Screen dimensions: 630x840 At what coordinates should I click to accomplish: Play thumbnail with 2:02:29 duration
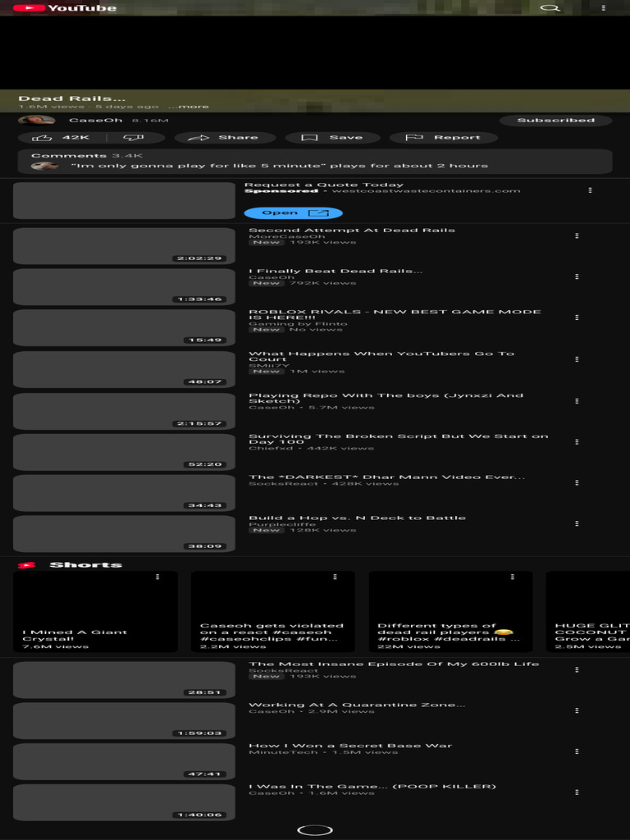coord(124,246)
